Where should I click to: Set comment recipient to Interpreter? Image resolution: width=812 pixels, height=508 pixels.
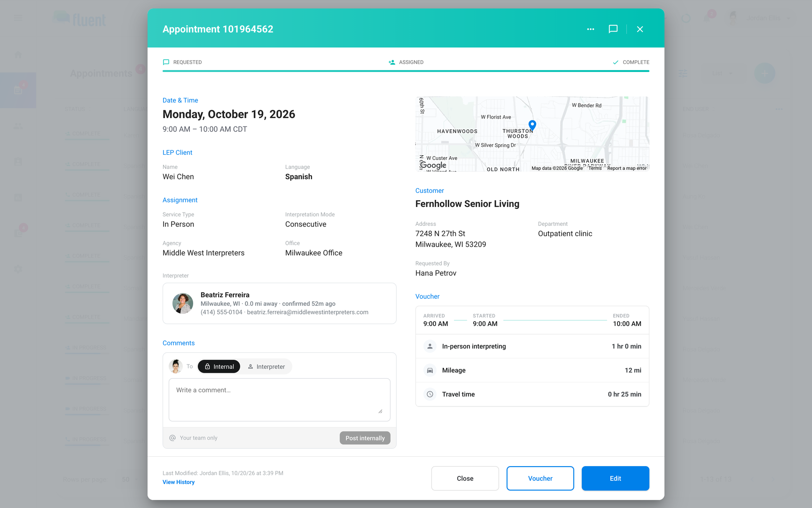pyautogui.click(x=266, y=366)
